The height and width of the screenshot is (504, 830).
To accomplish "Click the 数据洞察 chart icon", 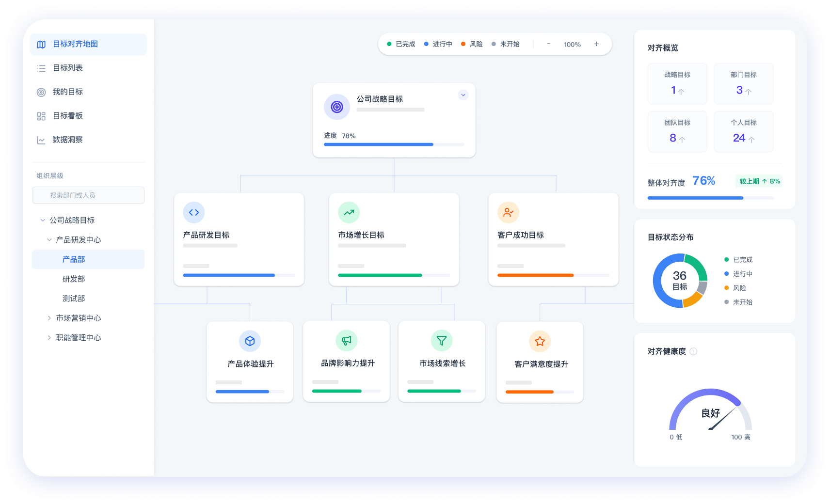I will [x=41, y=140].
